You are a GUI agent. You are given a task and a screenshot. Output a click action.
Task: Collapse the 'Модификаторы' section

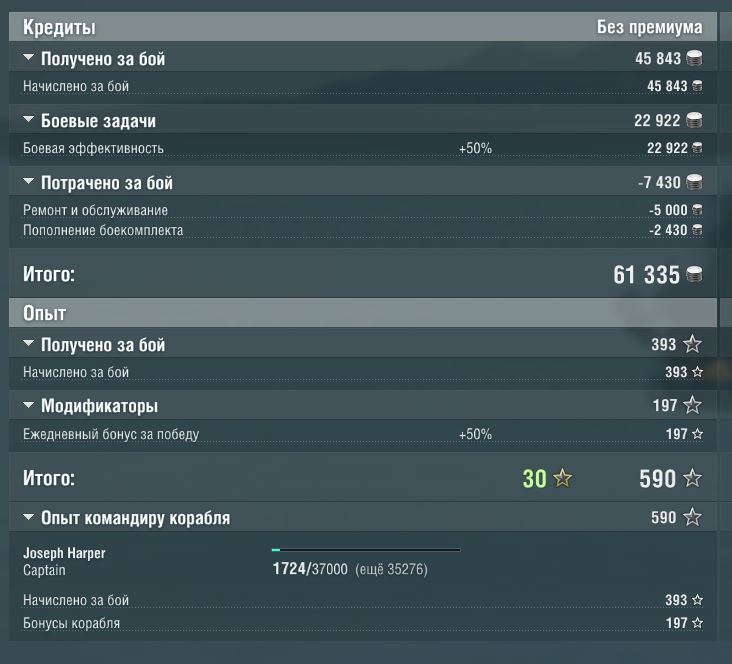pyautogui.click(x=28, y=405)
